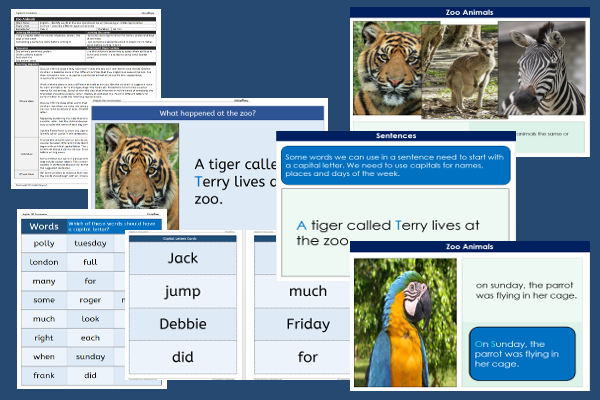The image size is (600, 400).
Task: Click the "Terry lives" sentence line
Action: pyautogui.click(x=235, y=182)
